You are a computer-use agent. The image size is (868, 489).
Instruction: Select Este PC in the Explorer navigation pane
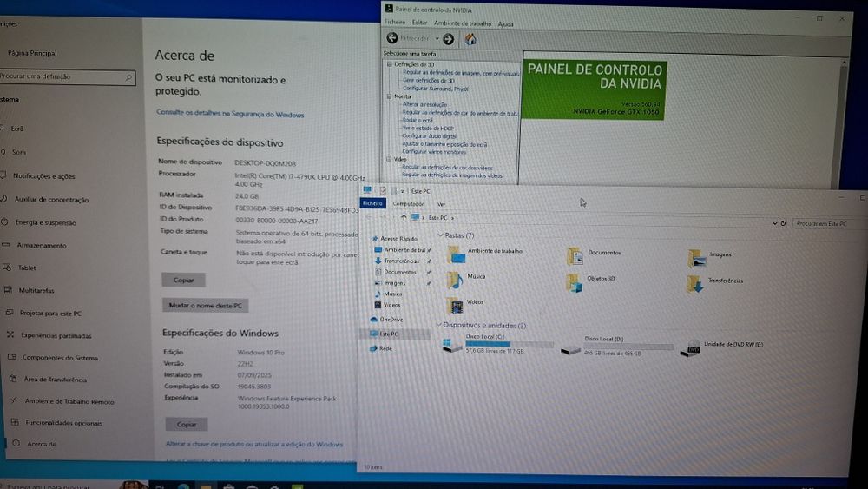coord(385,334)
